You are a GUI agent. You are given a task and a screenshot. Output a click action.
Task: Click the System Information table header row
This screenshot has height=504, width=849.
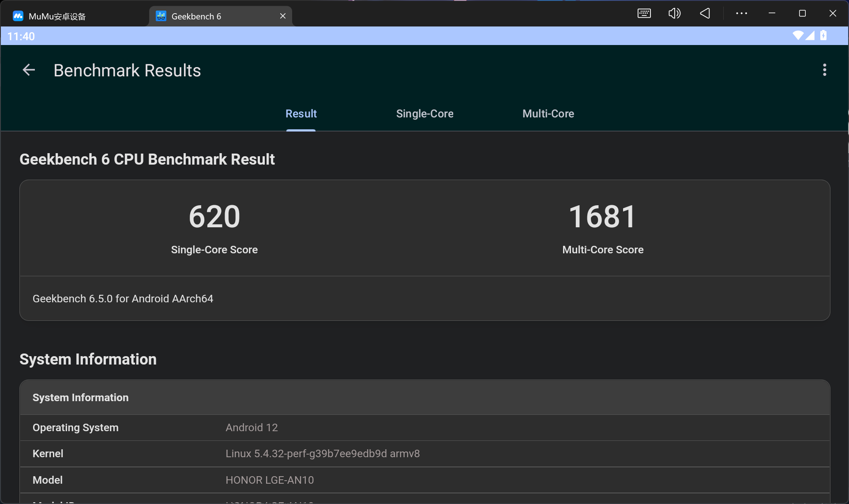tap(425, 398)
